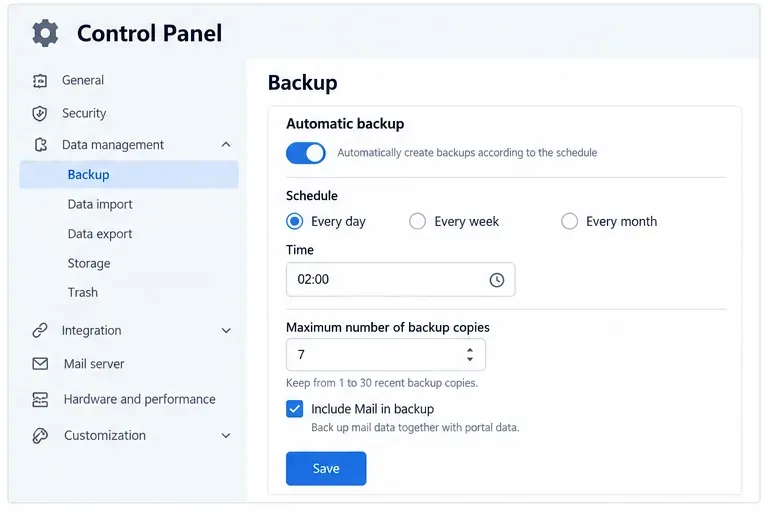This screenshot has width=768, height=512.
Task: Open the Data import page
Action: tap(100, 204)
